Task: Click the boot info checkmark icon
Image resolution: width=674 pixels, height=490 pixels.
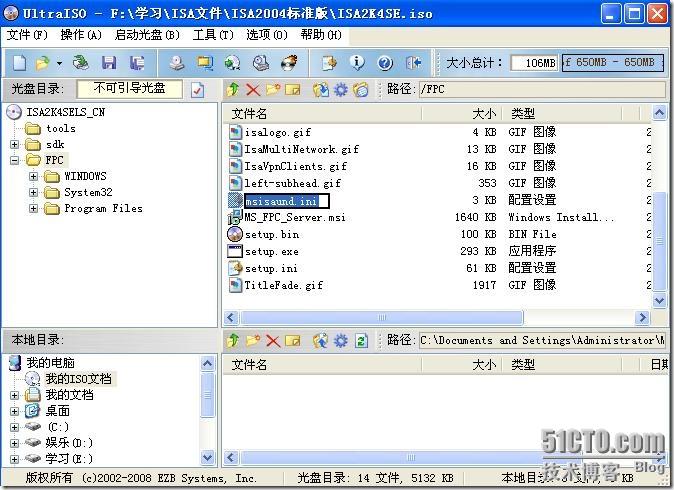Action: pos(197,90)
